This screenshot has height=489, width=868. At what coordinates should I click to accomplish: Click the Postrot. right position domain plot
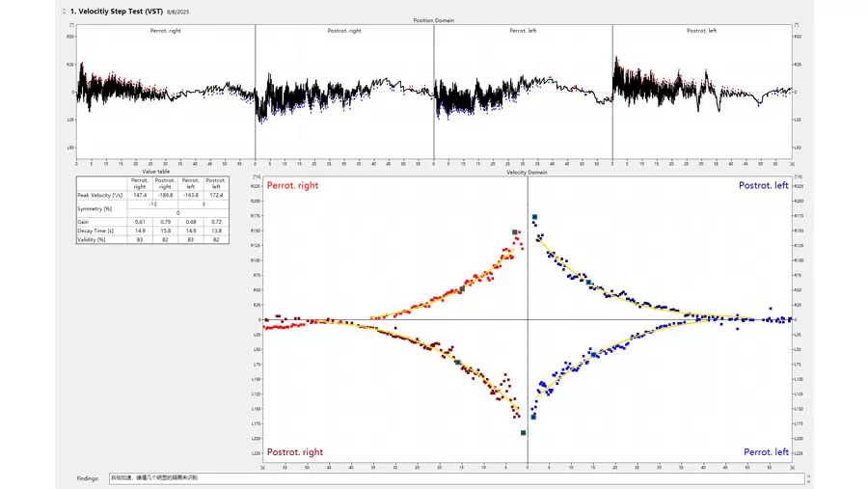[344, 92]
